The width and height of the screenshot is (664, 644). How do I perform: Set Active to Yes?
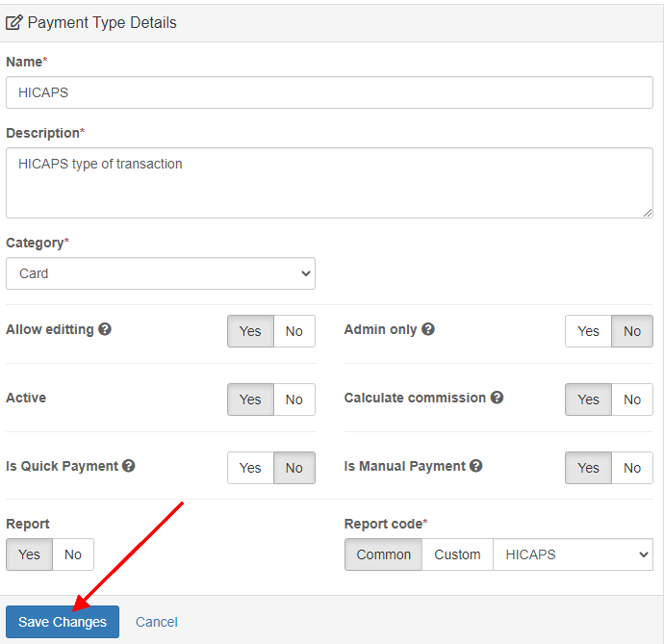[x=250, y=399]
